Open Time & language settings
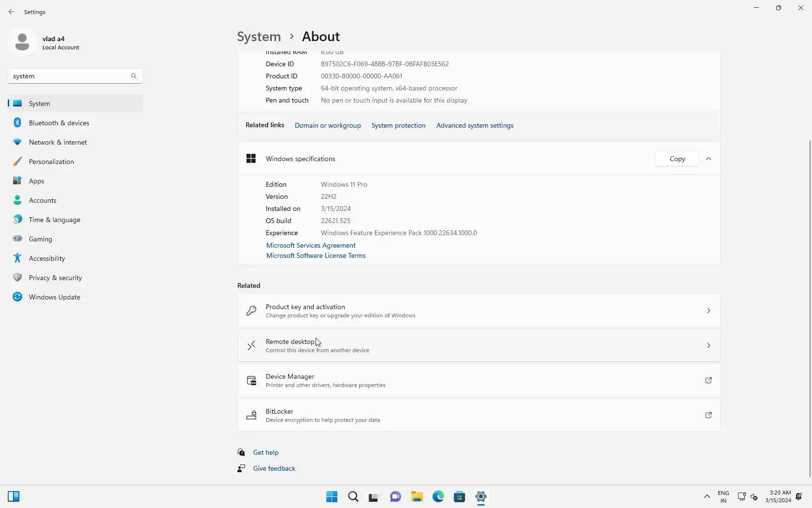The width and height of the screenshot is (812, 508). tap(75, 220)
